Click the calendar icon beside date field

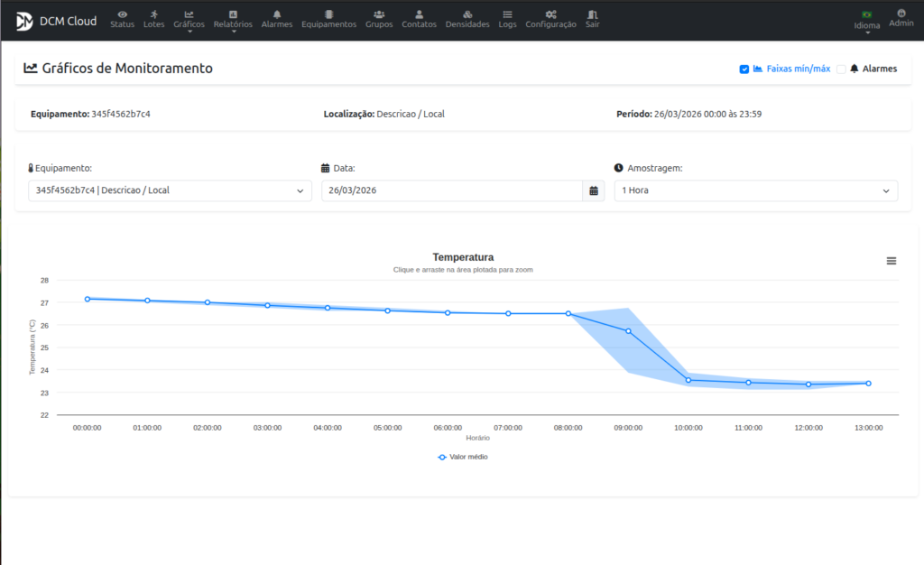click(594, 190)
